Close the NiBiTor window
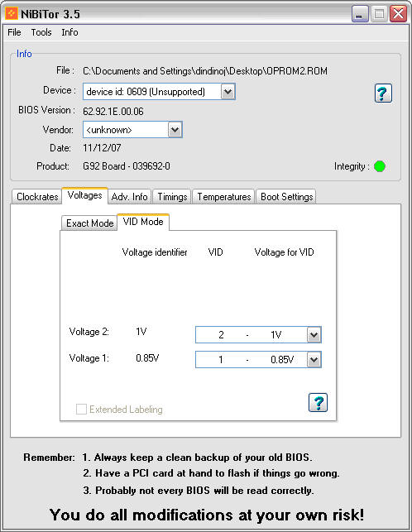Viewport: 412px width, 532px height. pyautogui.click(x=398, y=14)
